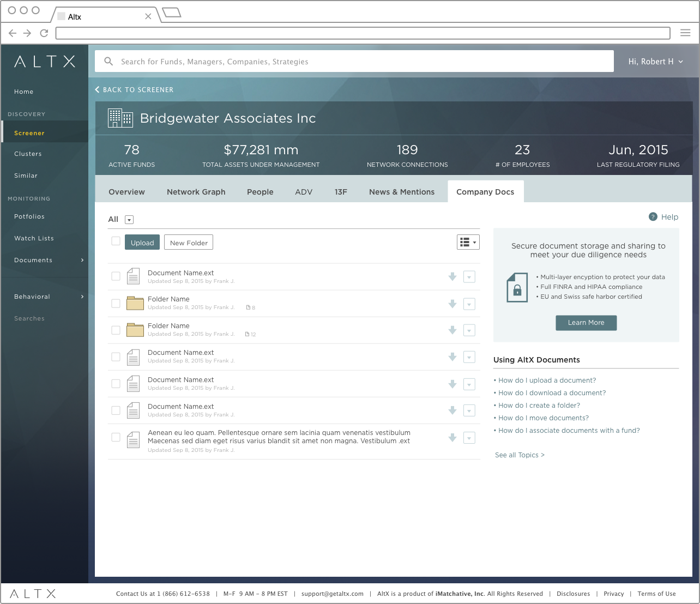Viewport: 700px width, 604px height.
Task: Focus the Funds, Managers, Companies search field
Action: point(354,61)
